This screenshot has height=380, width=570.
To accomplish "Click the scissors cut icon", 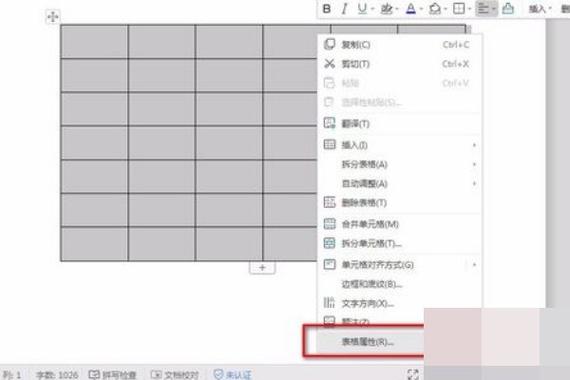I will pos(329,64).
